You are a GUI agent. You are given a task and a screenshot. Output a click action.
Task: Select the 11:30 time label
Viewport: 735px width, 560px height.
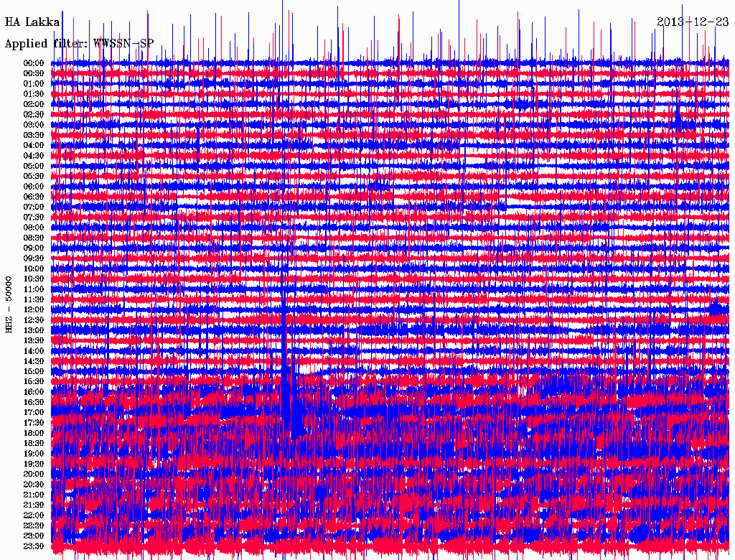[34, 299]
